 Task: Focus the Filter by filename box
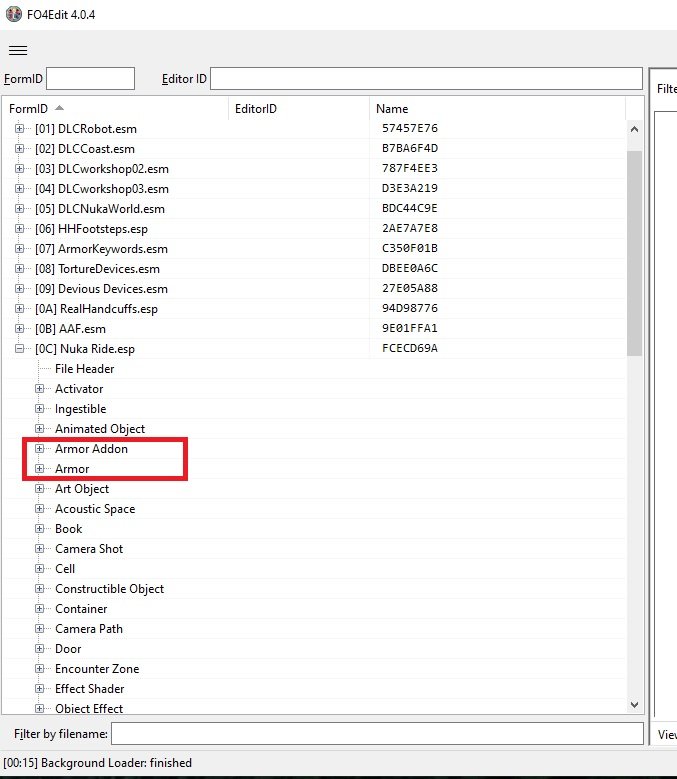click(376, 734)
